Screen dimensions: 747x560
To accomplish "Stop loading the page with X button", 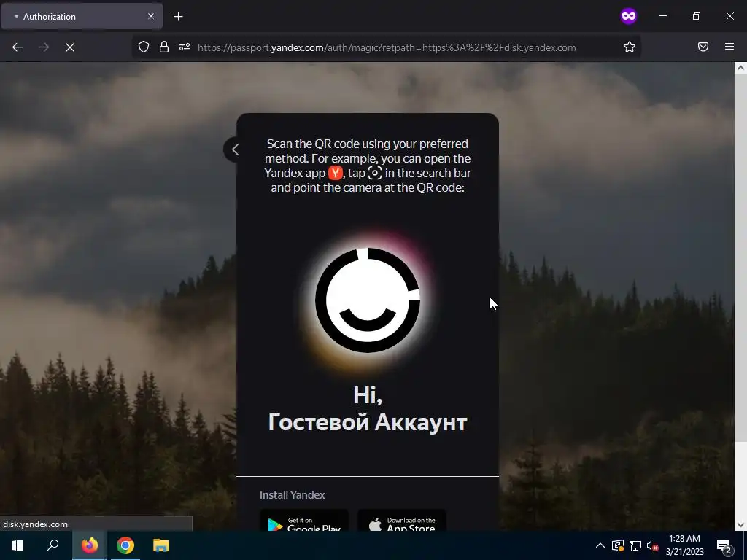I will click(x=70, y=47).
